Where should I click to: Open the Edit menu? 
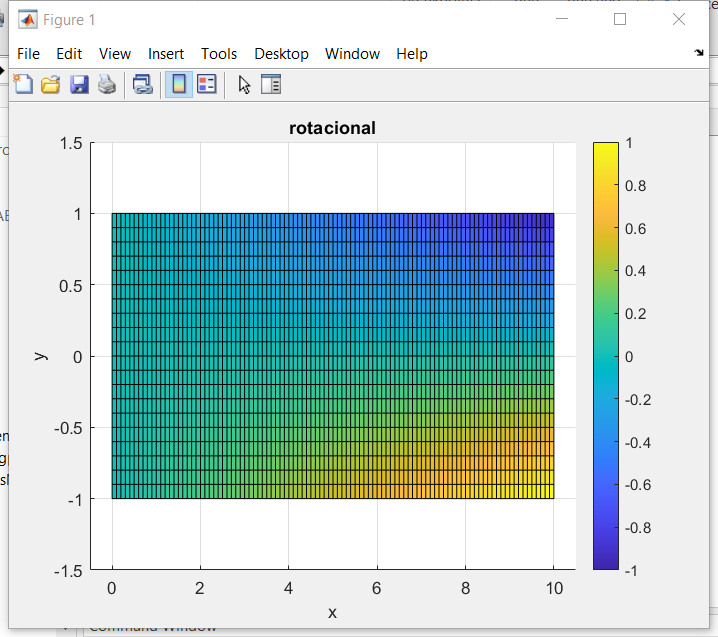coord(69,54)
